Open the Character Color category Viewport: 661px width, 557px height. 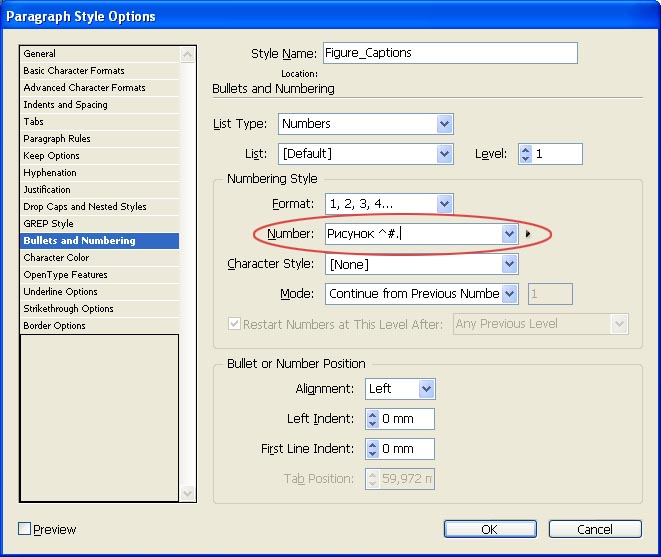pyautogui.click(x=99, y=258)
